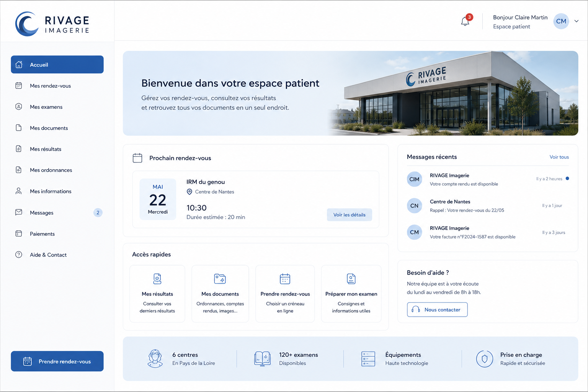Open notifications bell with 3 alerts
The height and width of the screenshot is (392, 588).
(465, 21)
